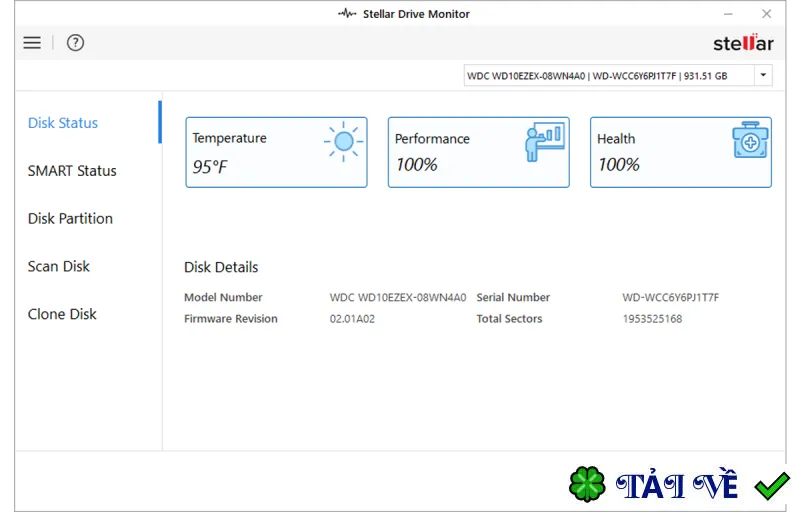800x512 pixels.
Task: Open the Scan Disk section
Action: [x=59, y=266]
